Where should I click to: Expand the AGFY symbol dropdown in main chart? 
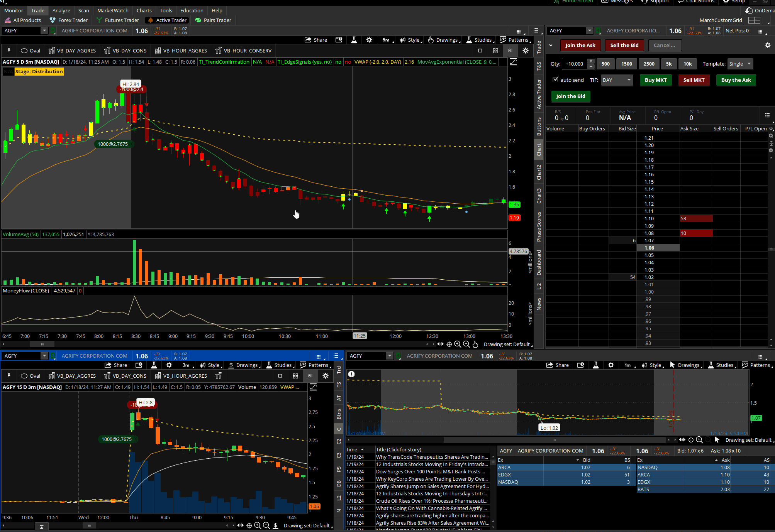44,30
